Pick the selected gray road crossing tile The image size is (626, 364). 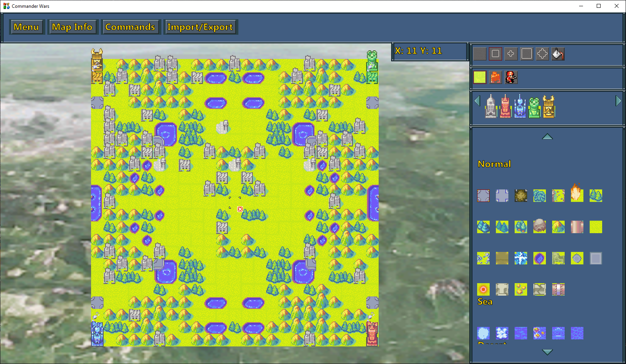pos(483,196)
